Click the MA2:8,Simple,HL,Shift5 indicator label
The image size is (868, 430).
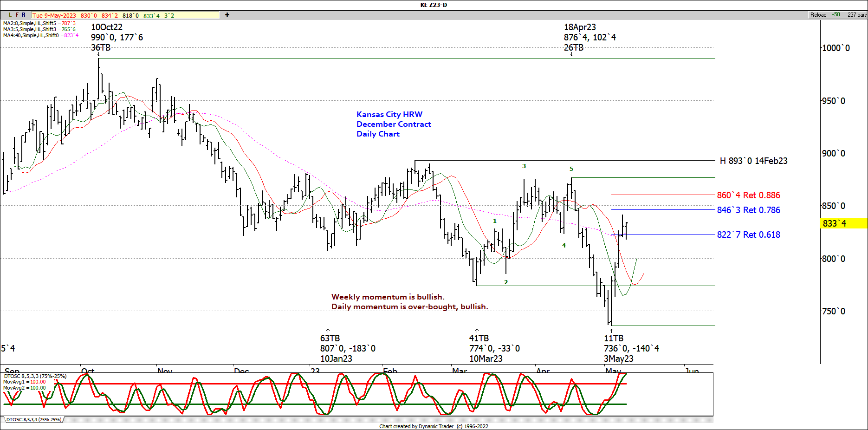coord(39,23)
